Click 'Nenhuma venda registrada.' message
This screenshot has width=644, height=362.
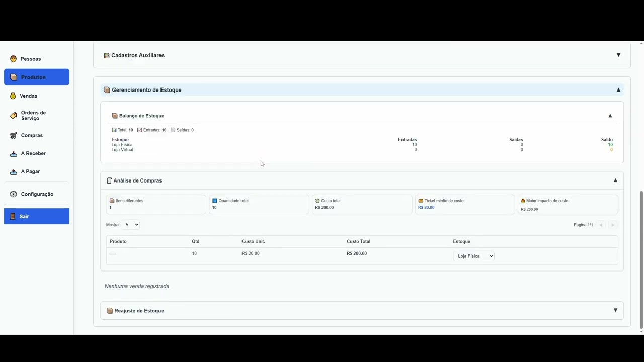tap(137, 286)
